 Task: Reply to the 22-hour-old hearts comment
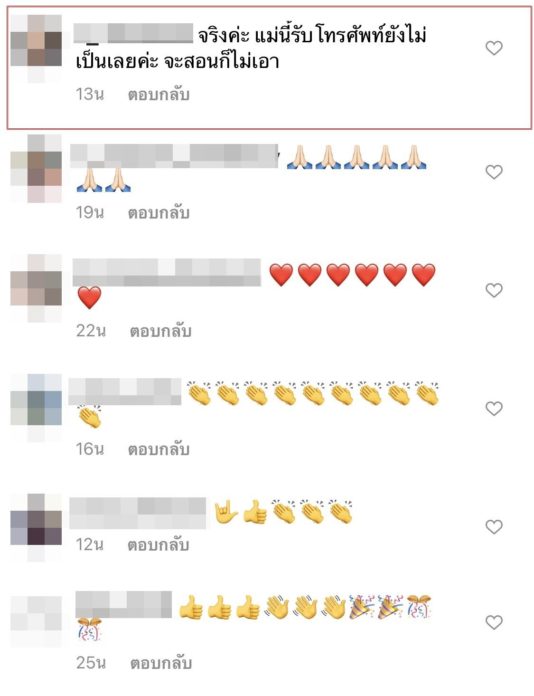coord(161,331)
